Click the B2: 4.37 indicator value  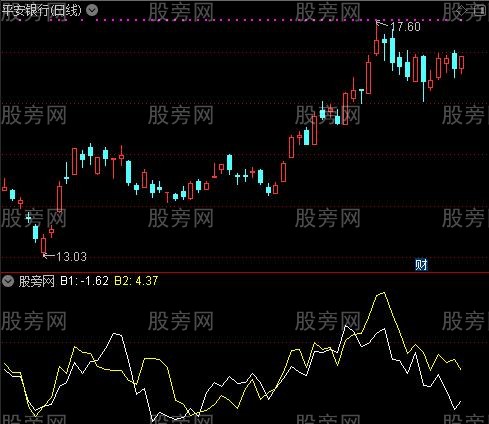coord(136,281)
